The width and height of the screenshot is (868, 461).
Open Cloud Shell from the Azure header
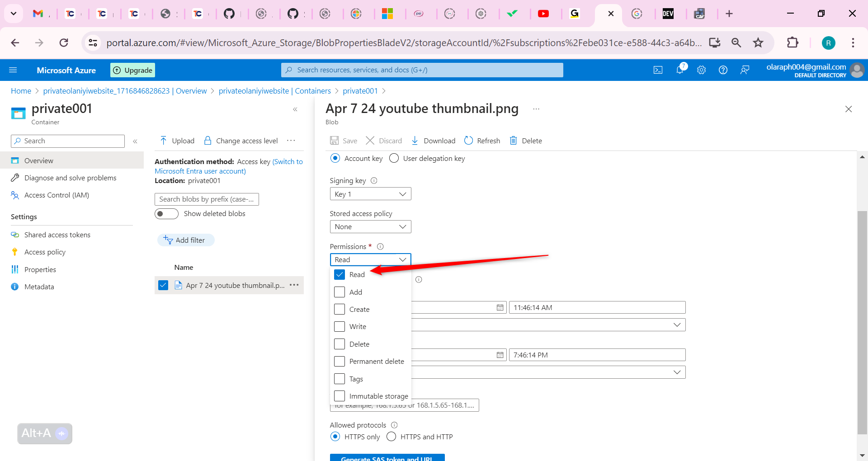(x=658, y=70)
